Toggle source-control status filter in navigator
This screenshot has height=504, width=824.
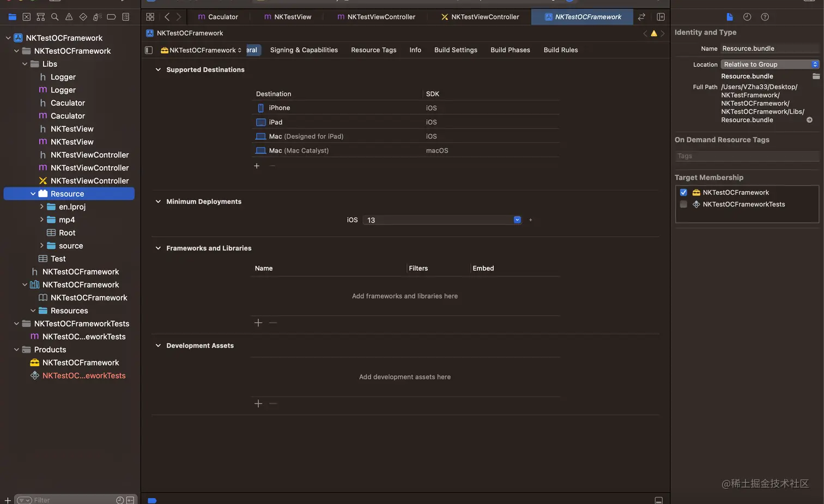(x=130, y=500)
